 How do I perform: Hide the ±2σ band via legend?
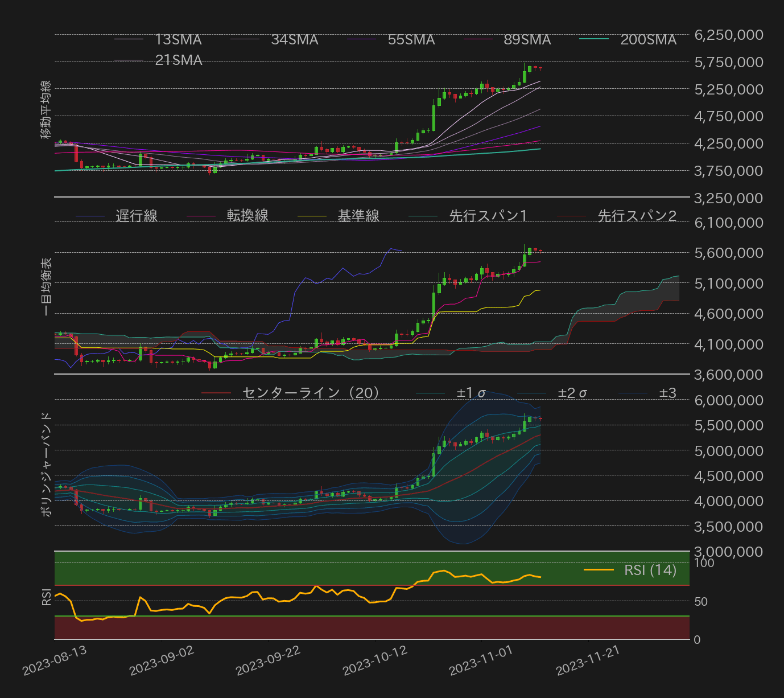[572, 393]
